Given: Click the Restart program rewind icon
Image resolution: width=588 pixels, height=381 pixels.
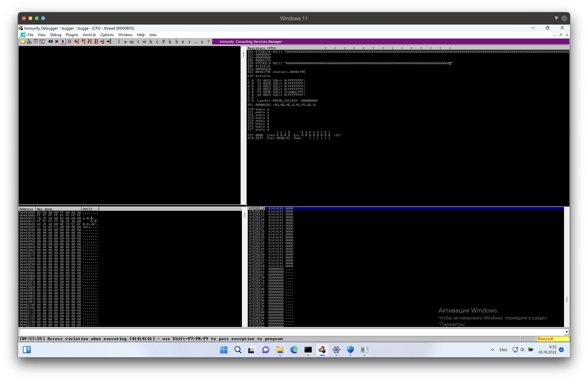Looking at the screenshot, I should [50, 42].
